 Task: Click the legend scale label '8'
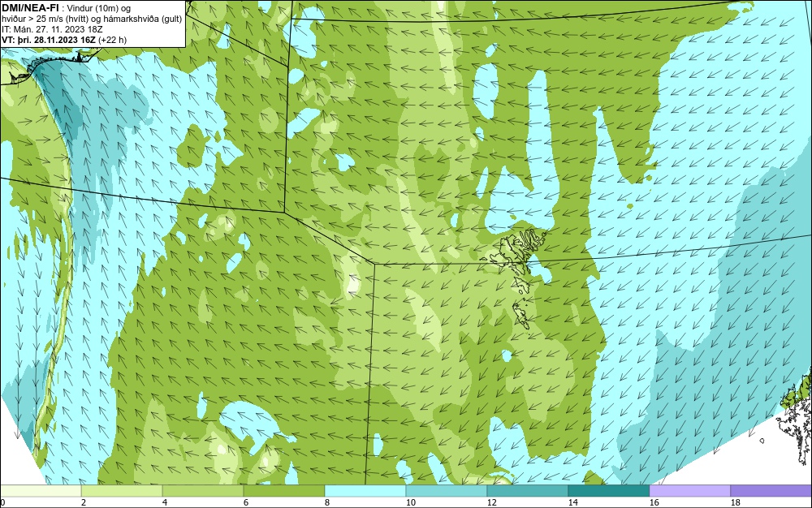point(326,502)
